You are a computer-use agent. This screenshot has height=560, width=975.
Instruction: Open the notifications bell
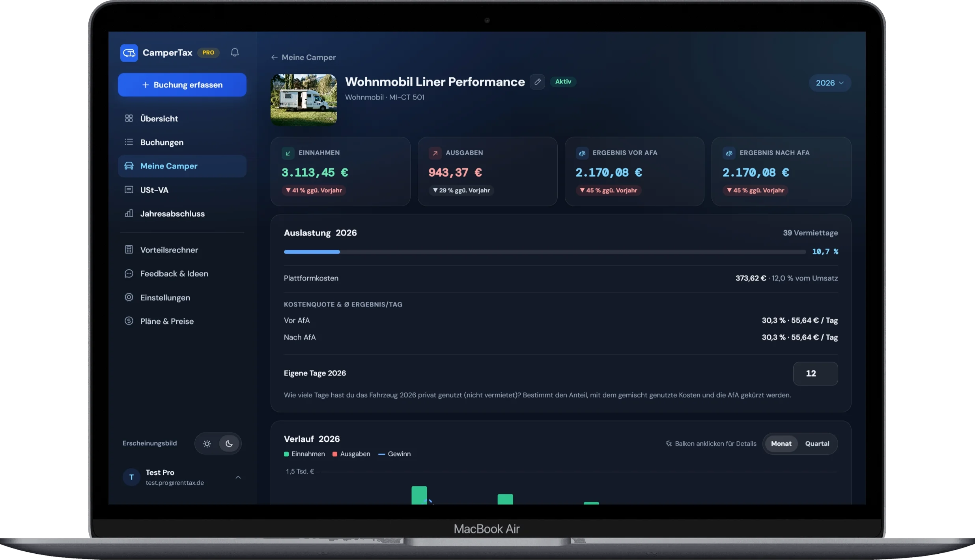pos(235,52)
